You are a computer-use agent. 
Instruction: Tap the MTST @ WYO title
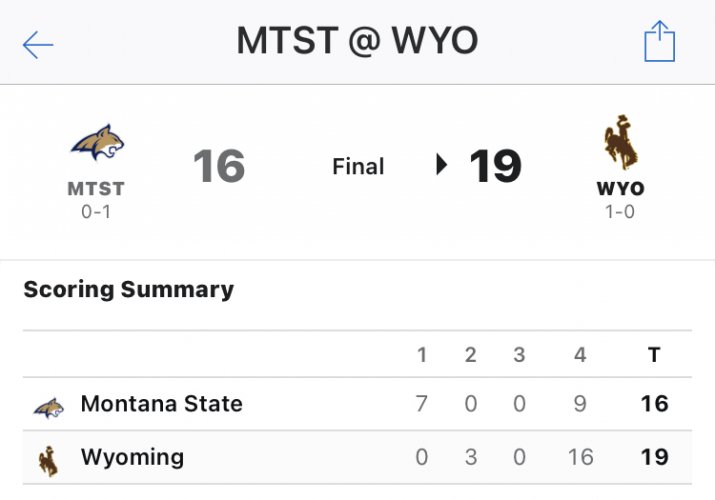coord(358,41)
